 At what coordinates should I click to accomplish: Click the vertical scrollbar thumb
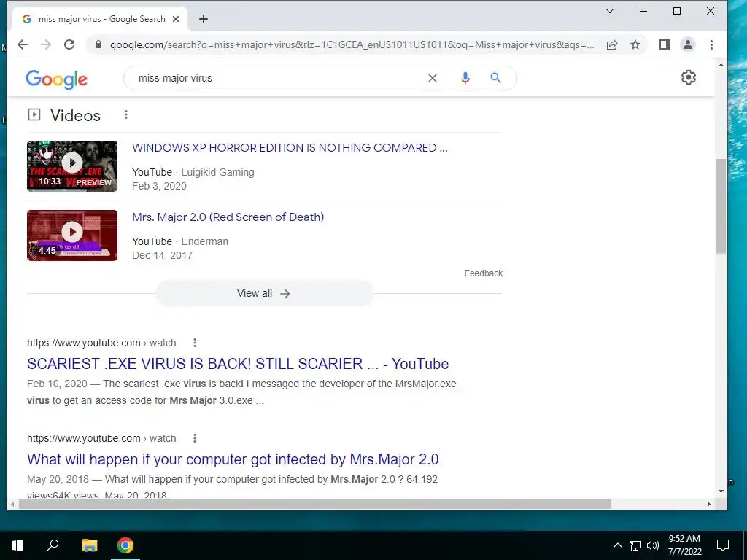(x=721, y=206)
